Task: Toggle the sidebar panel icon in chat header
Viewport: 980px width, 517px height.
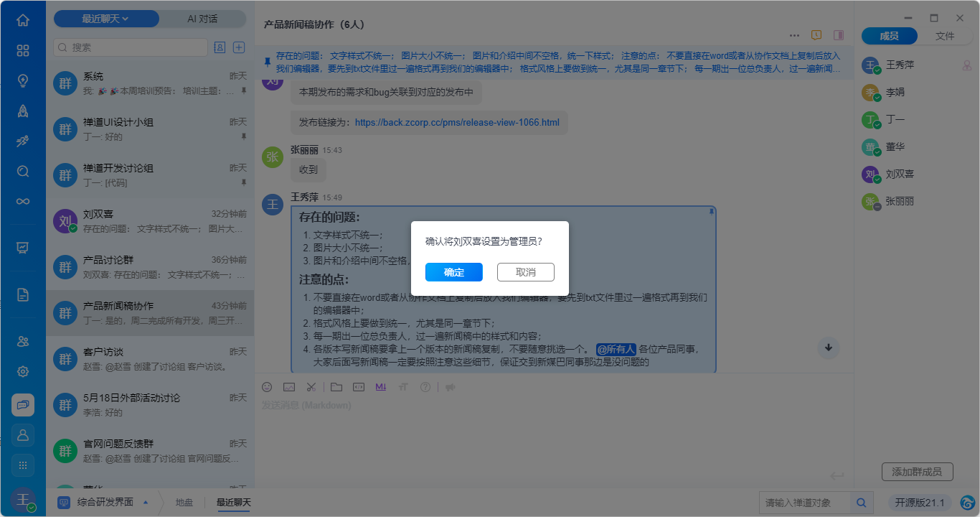Action: pos(838,34)
